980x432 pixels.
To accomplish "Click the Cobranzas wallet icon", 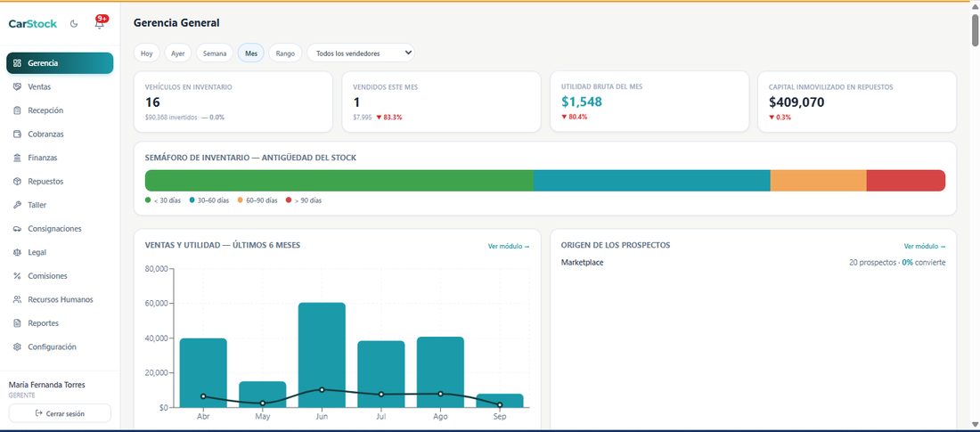I will click(x=18, y=134).
